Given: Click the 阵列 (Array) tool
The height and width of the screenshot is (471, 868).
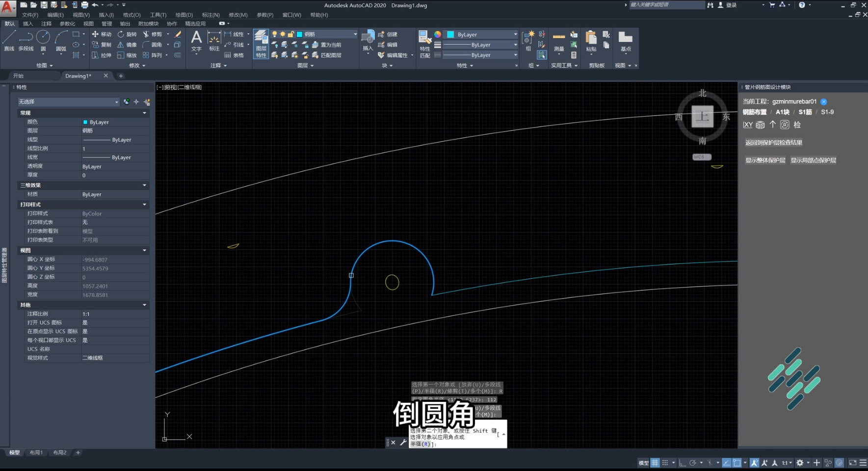Looking at the screenshot, I should click(x=153, y=55).
